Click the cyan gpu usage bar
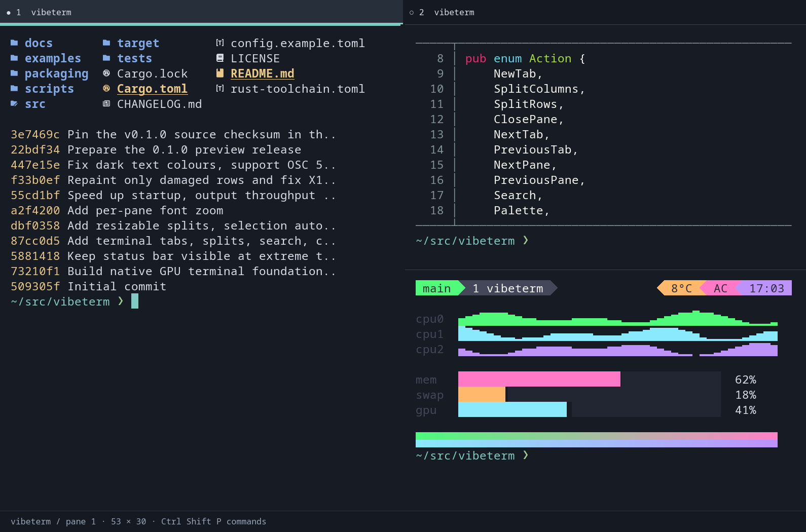Screen dimensions: 806x532 [512, 409]
